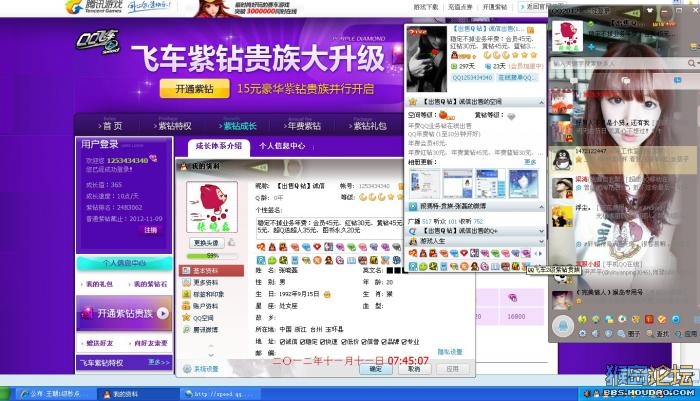Go to 首页 in purple navigation
The height and width of the screenshot is (401, 700).
click(110, 126)
